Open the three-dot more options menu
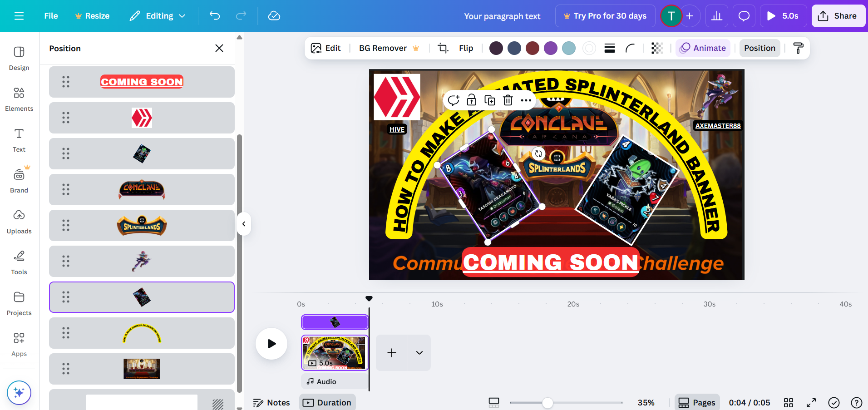This screenshot has height=410, width=868. point(526,100)
